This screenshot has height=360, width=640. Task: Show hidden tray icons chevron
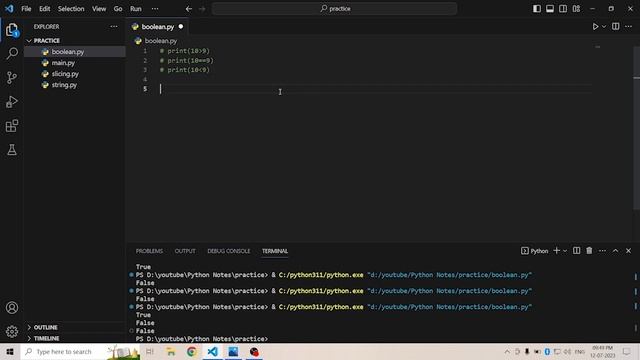[x=507, y=351]
